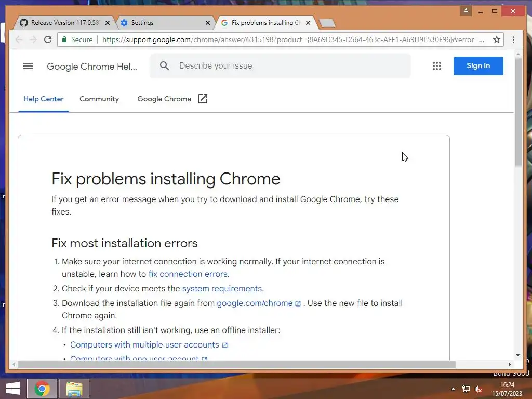Viewport: 532px width, 399px height.
Task: Open the taskbar clock showing 16:24
Action: point(507,389)
